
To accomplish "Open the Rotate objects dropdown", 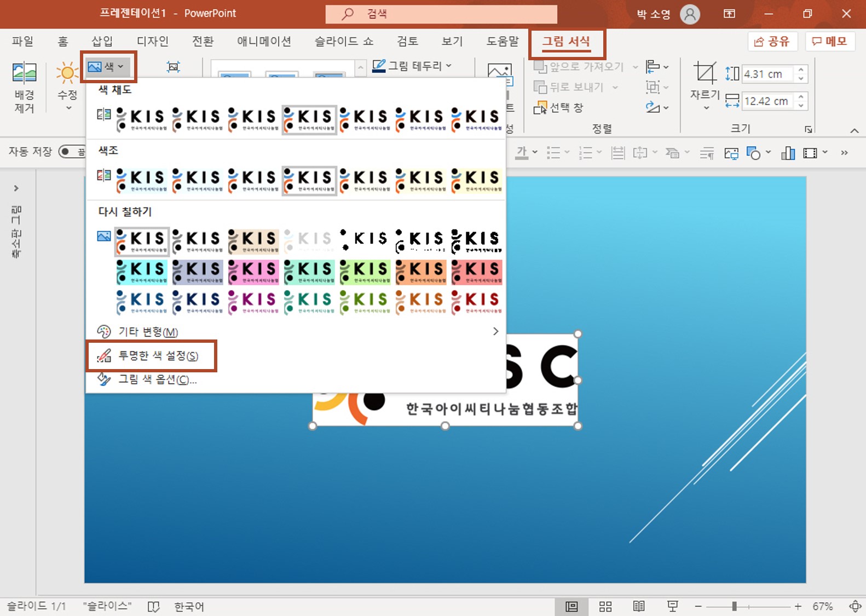I will click(x=657, y=107).
